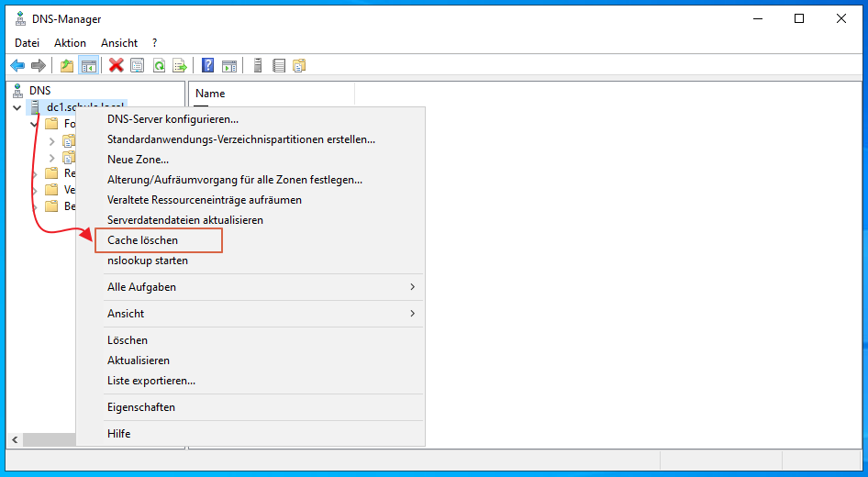Open the 'Ansicht' submenu in context menu

click(250, 314)
